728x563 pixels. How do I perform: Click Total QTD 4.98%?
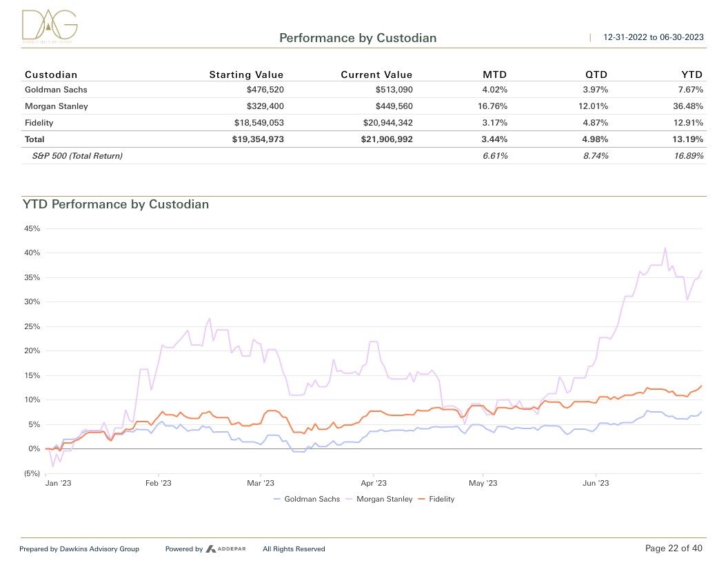pyautogui.click(x=596, y=139)
